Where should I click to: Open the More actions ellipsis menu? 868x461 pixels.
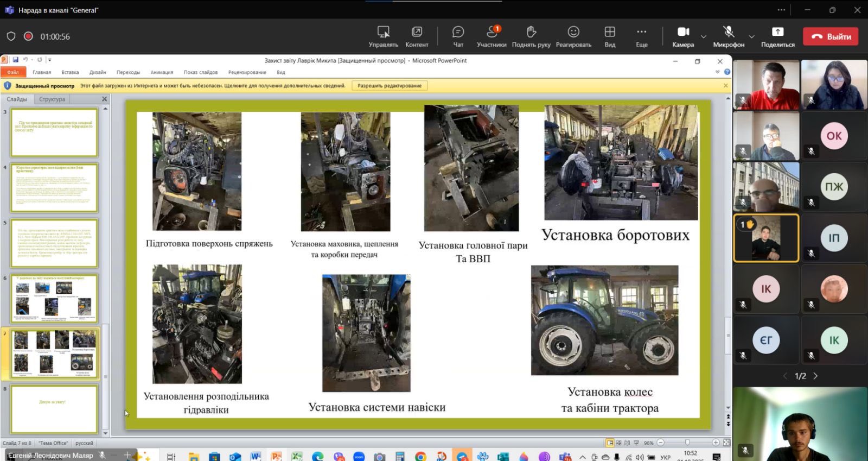[x=641, y=36]
